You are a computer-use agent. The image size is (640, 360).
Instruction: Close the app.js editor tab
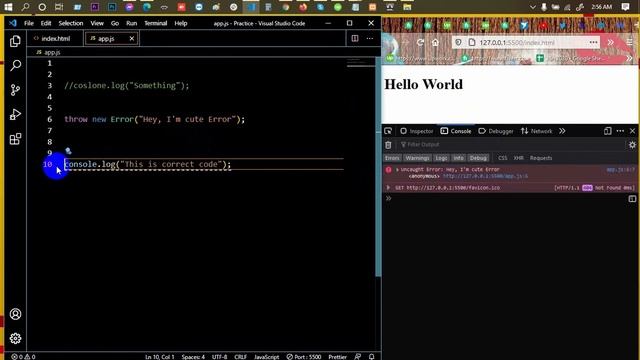pyautogui.click(x=132, y=38)
